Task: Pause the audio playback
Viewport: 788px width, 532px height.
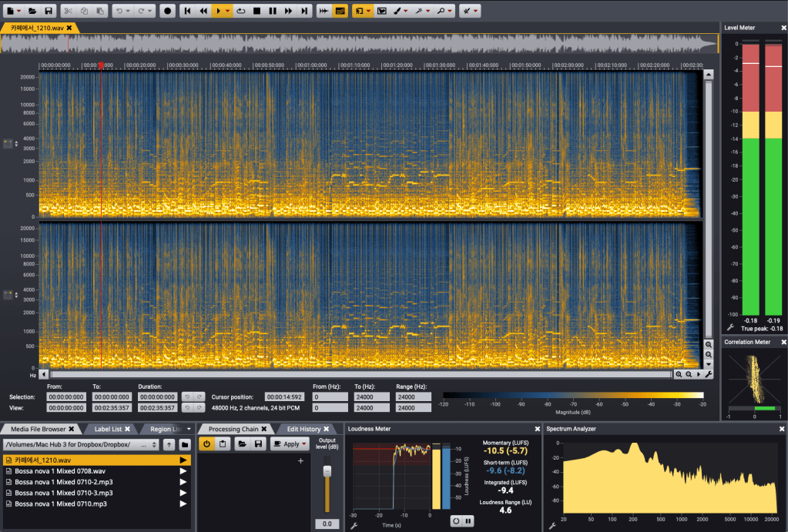Action: [273, 11]
